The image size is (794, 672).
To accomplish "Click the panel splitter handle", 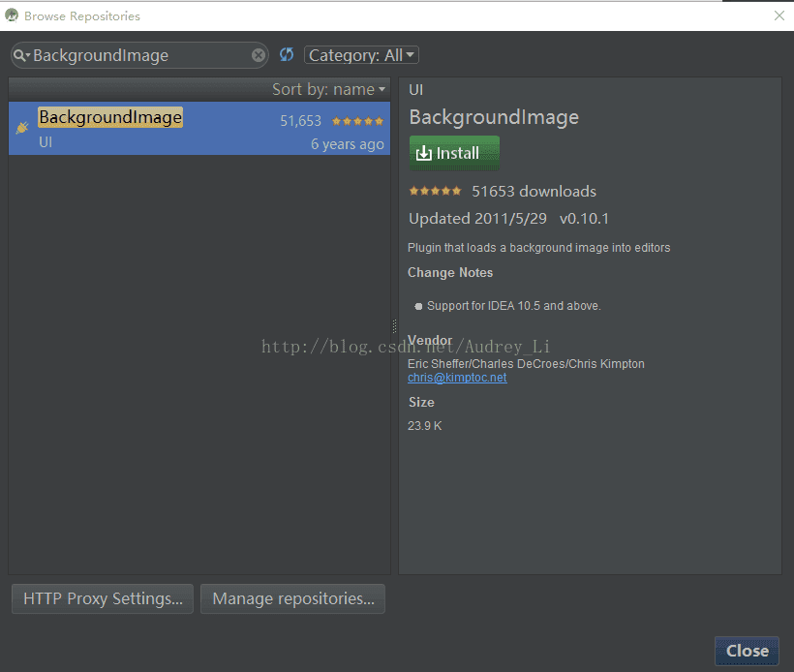I will [x=394, y=325].
